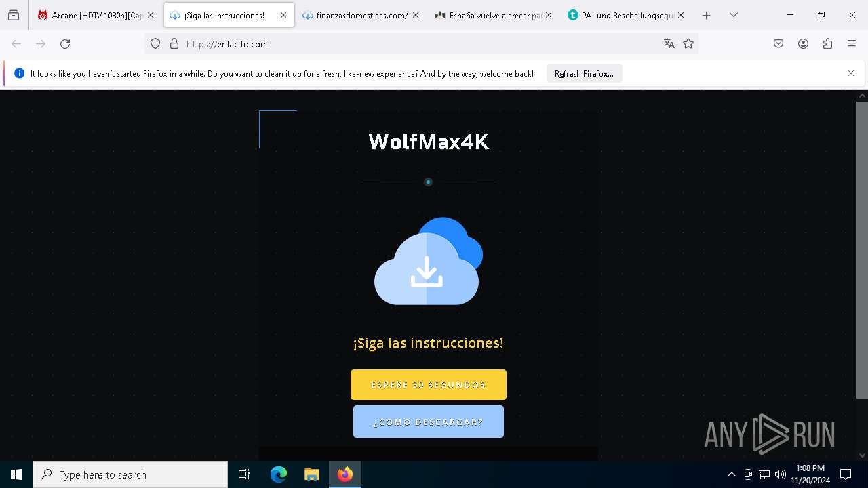Go back to previous page

point(16,44)
